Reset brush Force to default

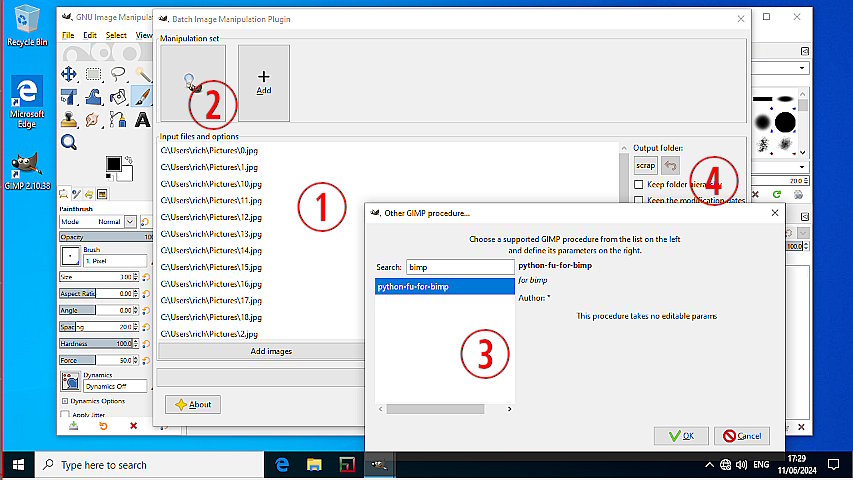coord(146,360)
